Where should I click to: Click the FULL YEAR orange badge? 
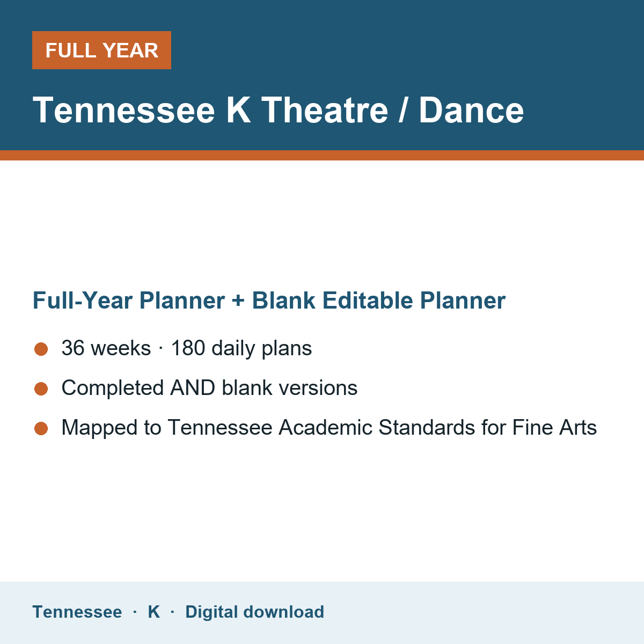(101, 50)
